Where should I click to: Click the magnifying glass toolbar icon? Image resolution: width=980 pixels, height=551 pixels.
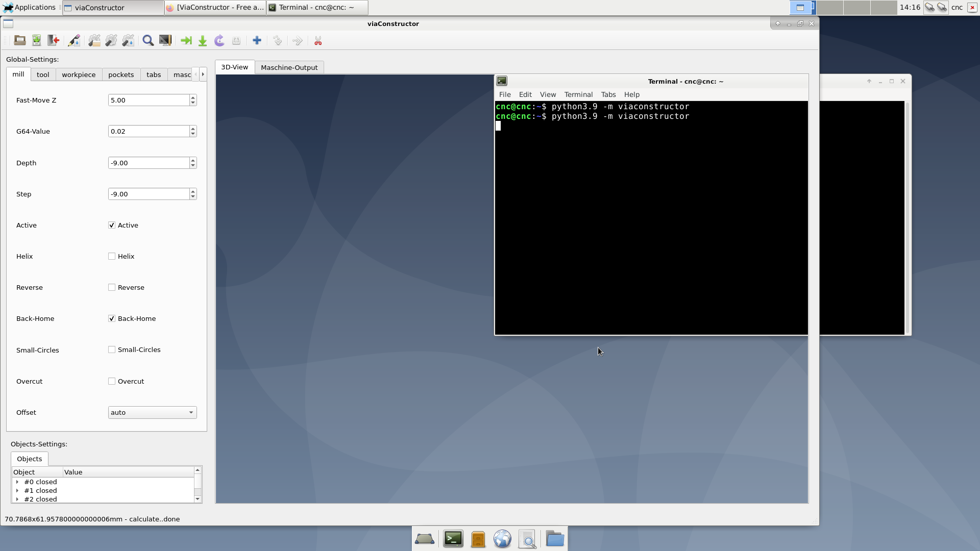(148, 41)
